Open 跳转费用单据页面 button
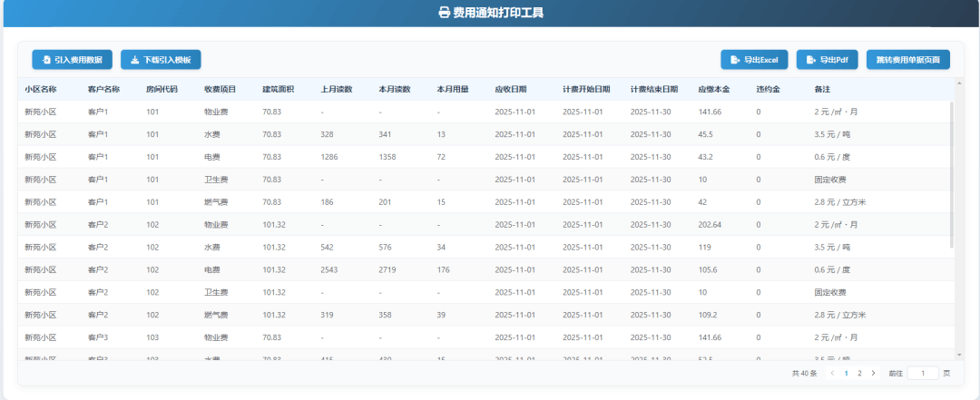The height and width of the screenshot is (400, 980). 908,60
